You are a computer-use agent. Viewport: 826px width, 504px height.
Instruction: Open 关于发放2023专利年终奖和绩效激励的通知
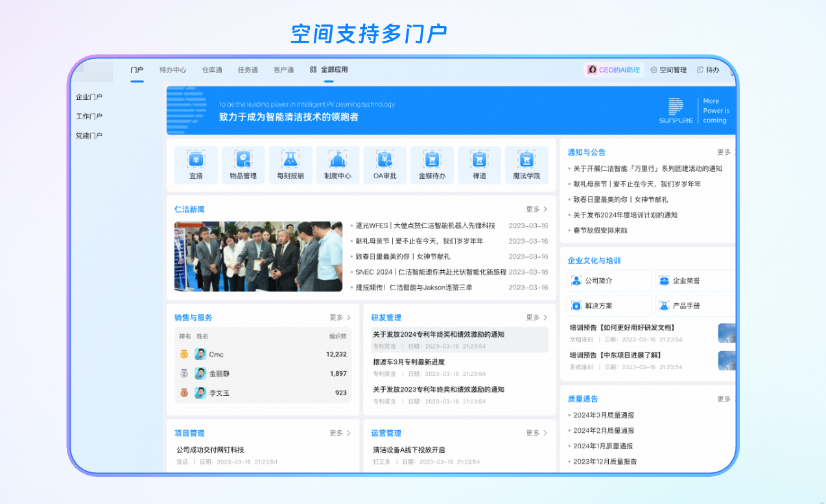tap(438, 389)
